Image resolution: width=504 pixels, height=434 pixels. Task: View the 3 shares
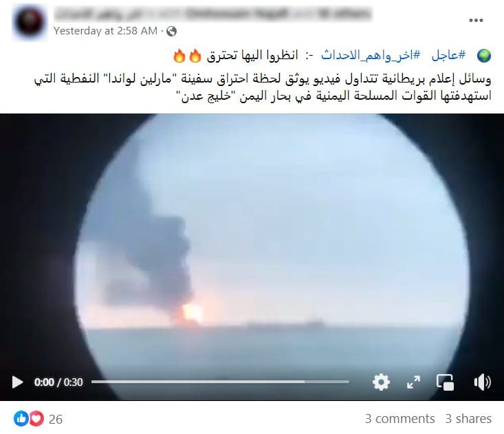pos(468,419)
